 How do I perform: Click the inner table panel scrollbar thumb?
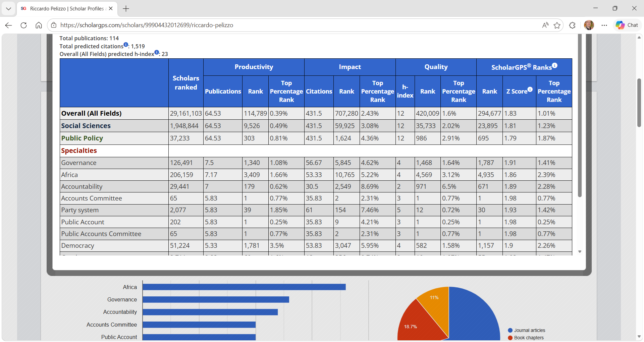tap(580, 115)
